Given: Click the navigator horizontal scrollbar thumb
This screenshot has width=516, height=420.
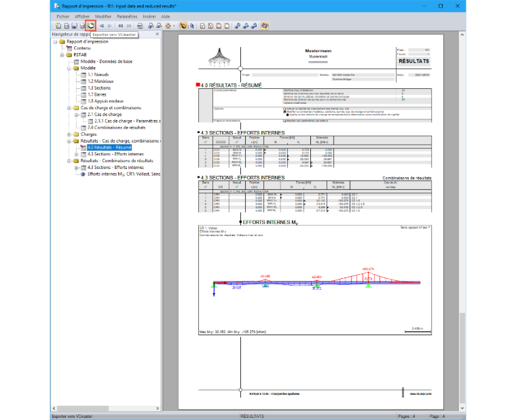Looking at the screenshot, I should click(83, 408).
